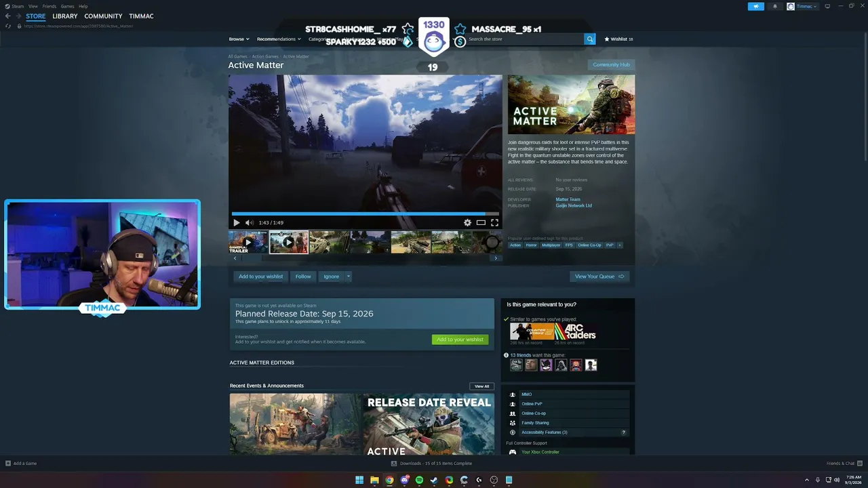Select the Gameplay Trailer thumbnail
Viewport: 868px width, 488px height.
248,242
